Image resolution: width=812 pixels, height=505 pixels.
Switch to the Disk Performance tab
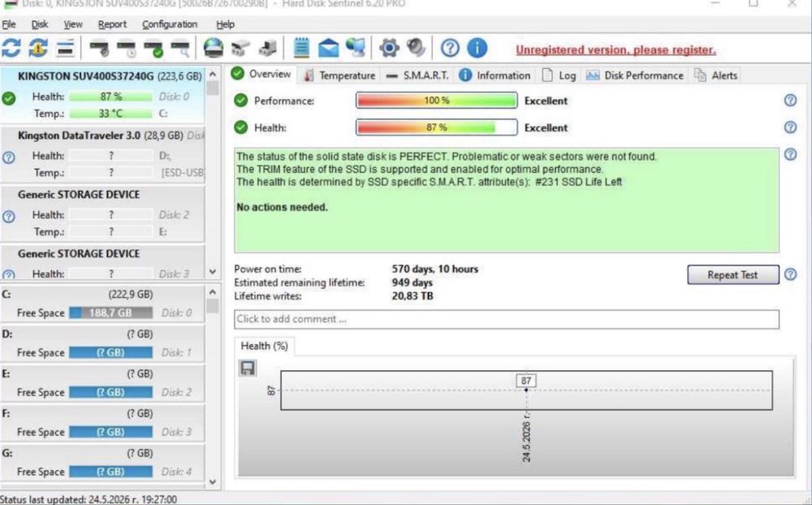(x=634, y=76)
